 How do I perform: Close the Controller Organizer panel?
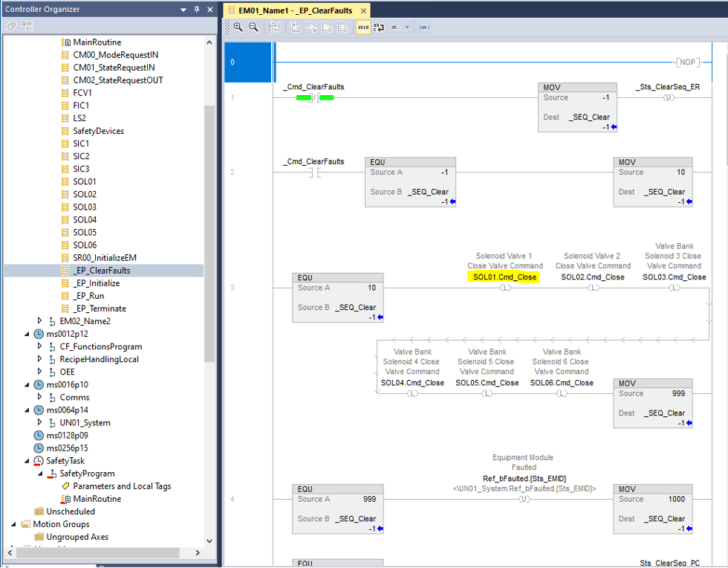click(209, 10)
